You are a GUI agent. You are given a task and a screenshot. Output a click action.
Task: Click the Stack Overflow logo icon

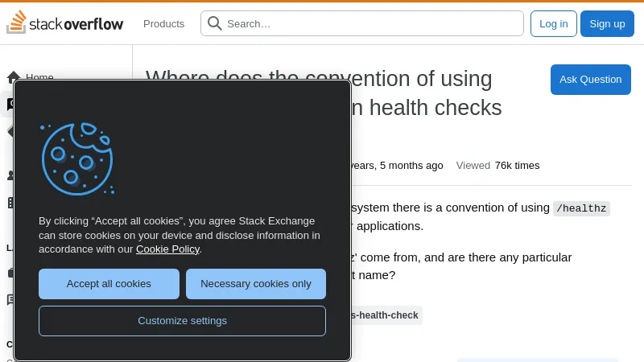[16, 23]
